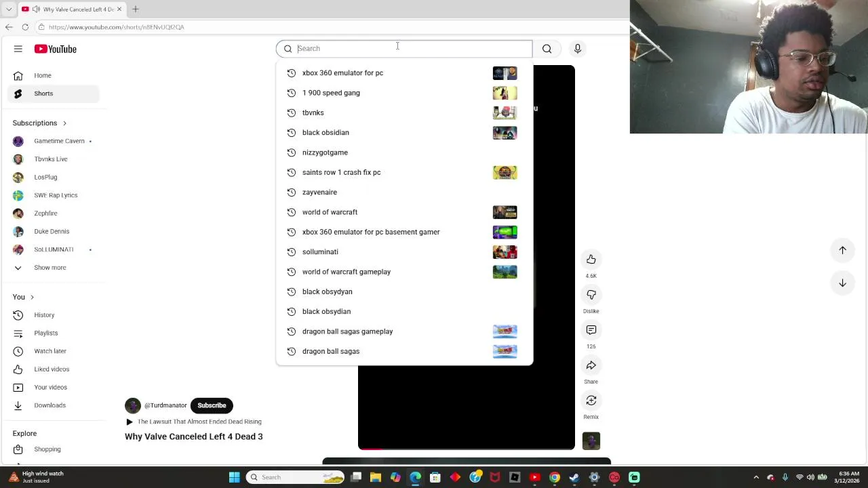
Task: Select dragon ball sagas gameplay suggestion
Action: [x=404, y=331]
